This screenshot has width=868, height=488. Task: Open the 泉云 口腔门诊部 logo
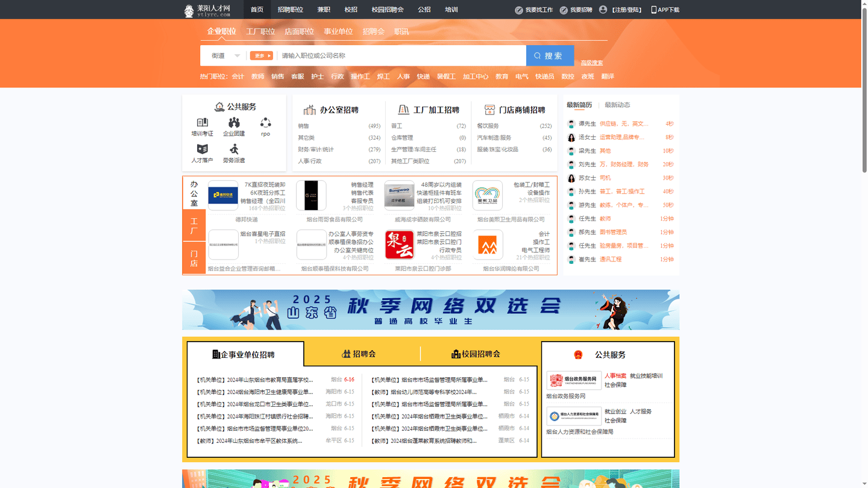(x=400, y=245)
